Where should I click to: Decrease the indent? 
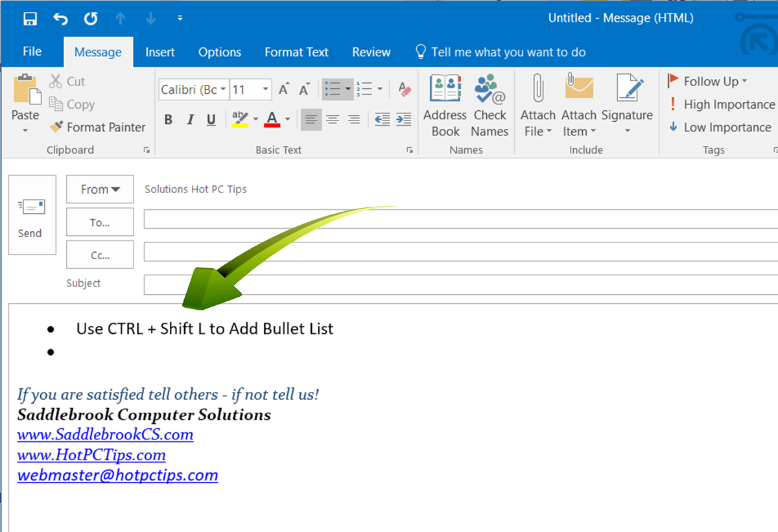coord(383,119)
